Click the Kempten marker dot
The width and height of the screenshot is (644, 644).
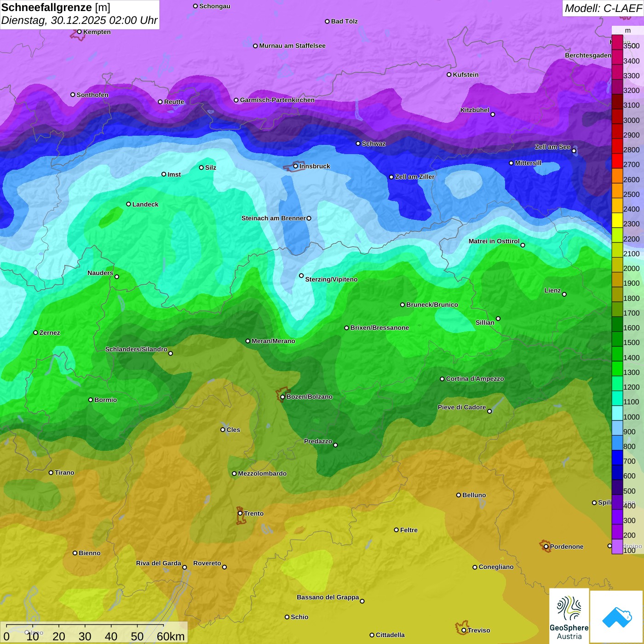(80, 32)
